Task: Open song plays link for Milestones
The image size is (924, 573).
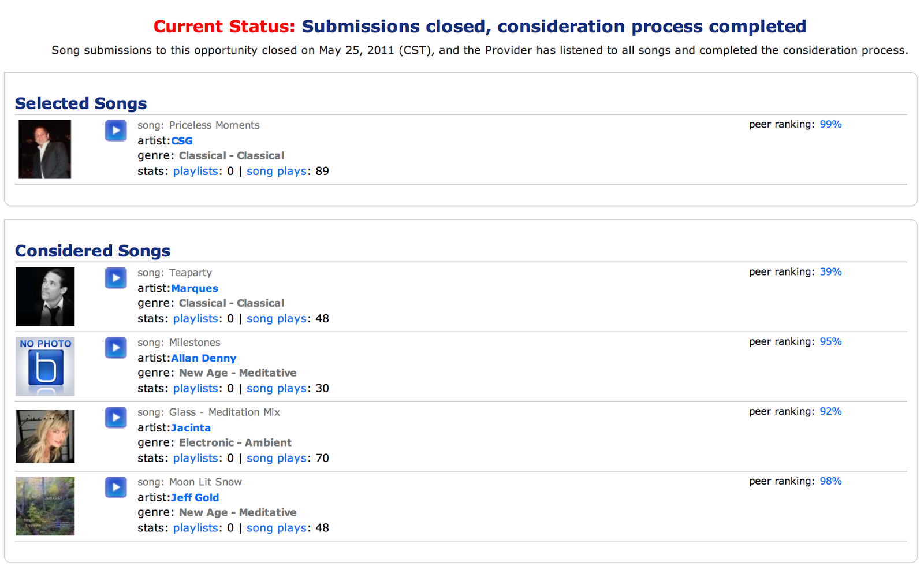Action: point(277,389)
